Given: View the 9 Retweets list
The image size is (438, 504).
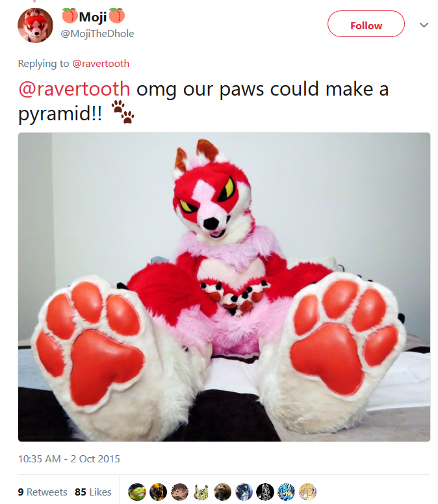Looking at the screenshot, I should tap(43, 492).
